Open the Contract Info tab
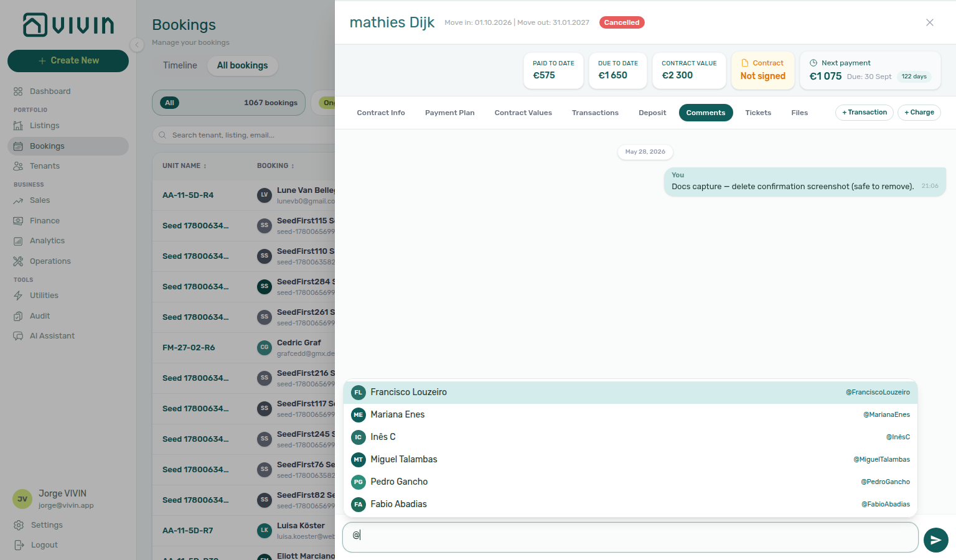Image resolution: width=956 pixels, height=560 pixels. click(x=381, y=113)
